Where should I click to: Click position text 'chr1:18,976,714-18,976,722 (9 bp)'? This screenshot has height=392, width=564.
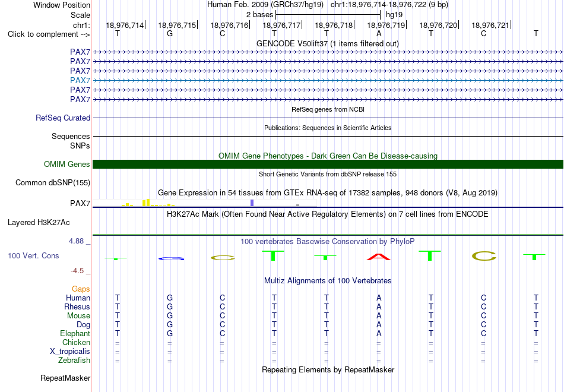pyautogui.click(x=389, y=5)
